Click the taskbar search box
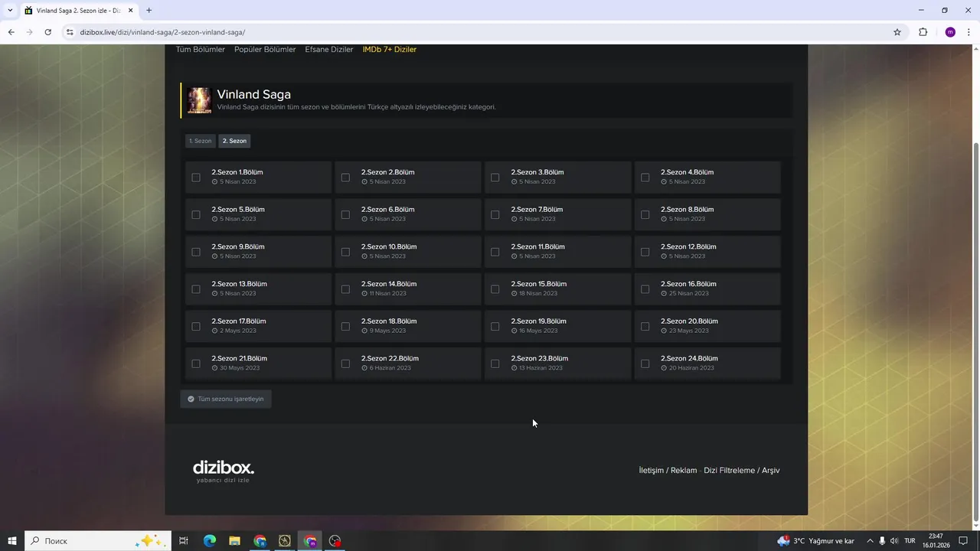Viewport: 980px width, 551px height. [x=97, y=541]
